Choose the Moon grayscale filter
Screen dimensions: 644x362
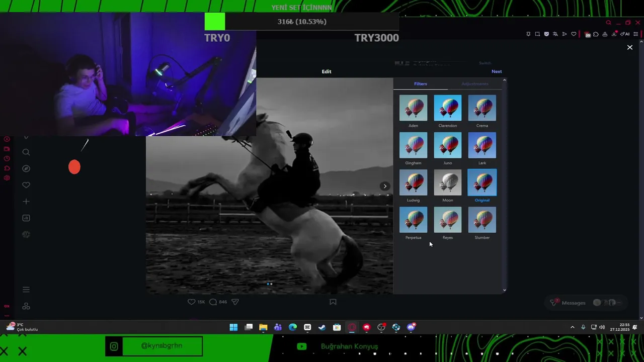pos(447,182)
